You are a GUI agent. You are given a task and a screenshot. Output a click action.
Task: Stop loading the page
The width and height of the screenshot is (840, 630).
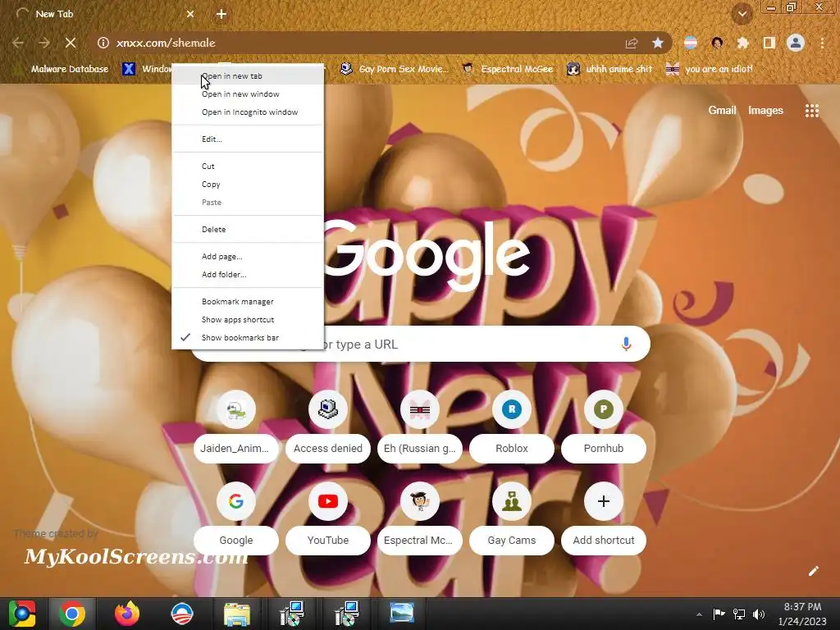tap(71, 43)
